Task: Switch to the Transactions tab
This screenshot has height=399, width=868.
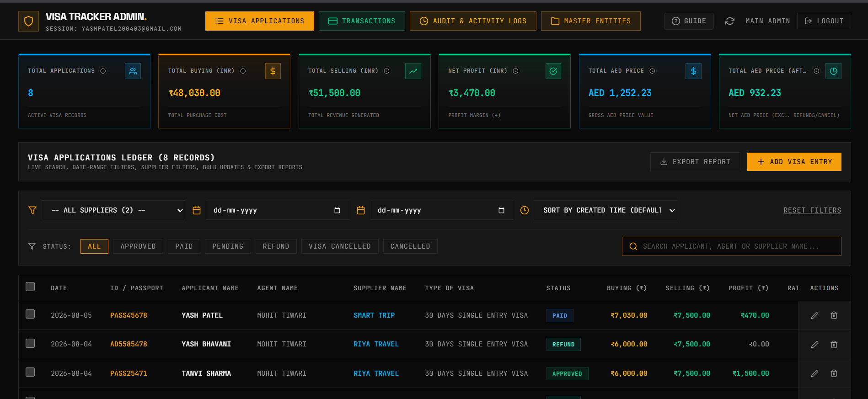Action: tap(362, 21)
